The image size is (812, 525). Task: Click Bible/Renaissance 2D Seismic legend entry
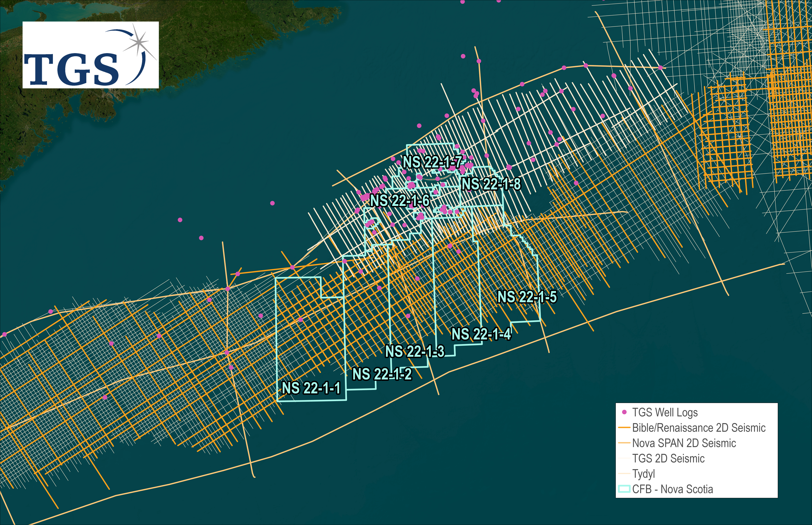click(692, 428)
